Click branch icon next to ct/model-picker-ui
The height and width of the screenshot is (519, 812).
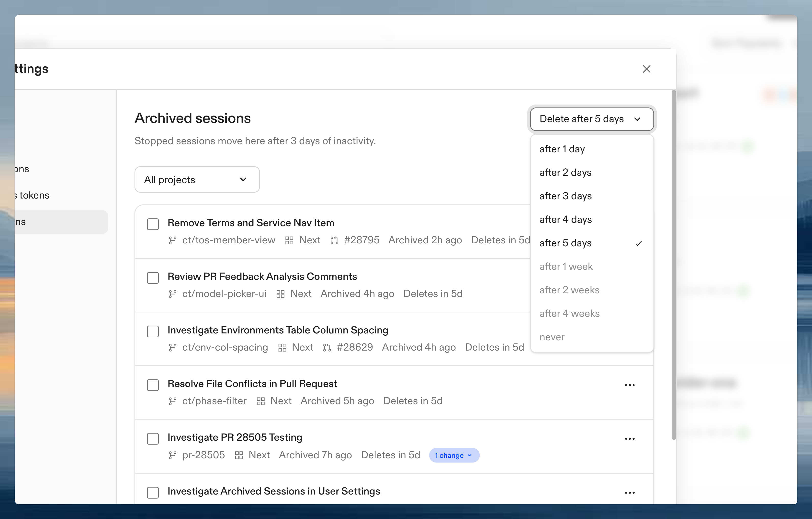[x=172, y=294]
